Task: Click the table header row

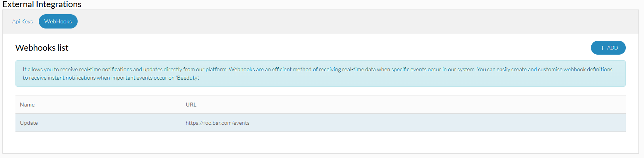Action: pyautogui.click(x=320, y=105)
